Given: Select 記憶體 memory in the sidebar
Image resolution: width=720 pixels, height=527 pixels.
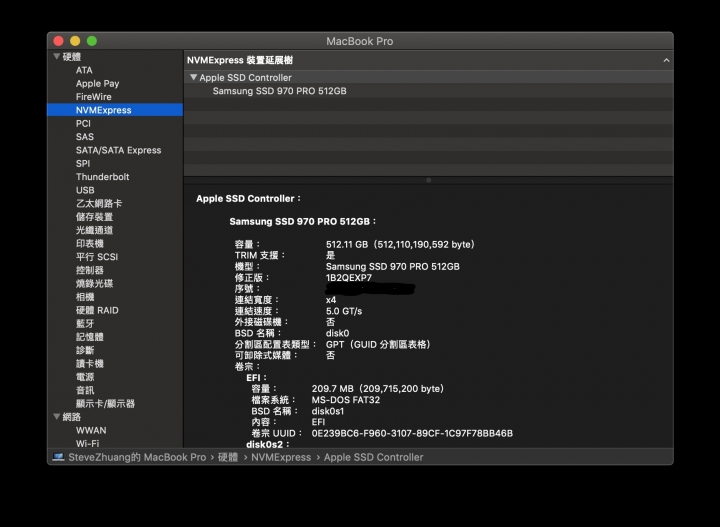Looking at the screenshot, I should pyautogui.click(x=90, y=336).
